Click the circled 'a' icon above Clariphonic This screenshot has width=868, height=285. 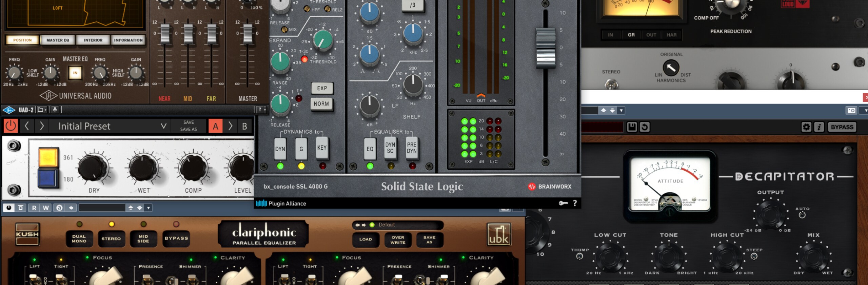tap(59, 208)
